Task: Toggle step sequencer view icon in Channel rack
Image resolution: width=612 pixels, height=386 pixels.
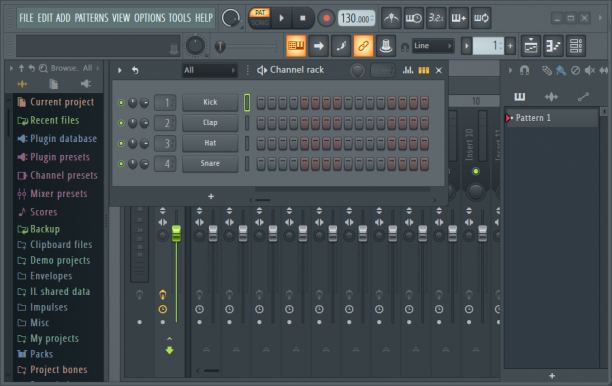Action: click(424, 70)
